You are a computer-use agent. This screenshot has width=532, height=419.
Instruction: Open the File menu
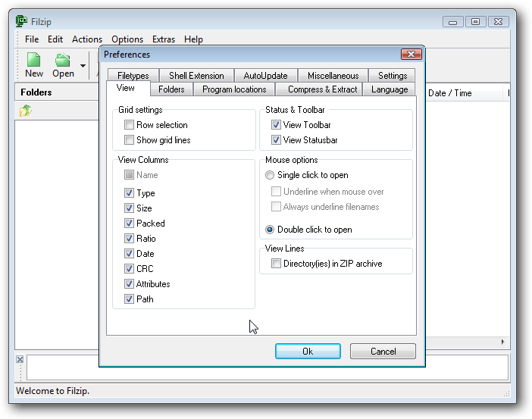coord(32,39)
